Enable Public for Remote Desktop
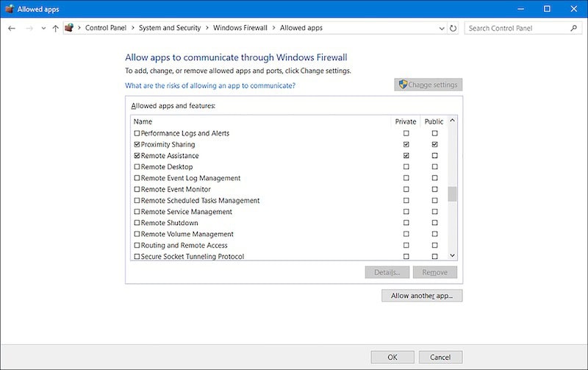 point(434,167)
